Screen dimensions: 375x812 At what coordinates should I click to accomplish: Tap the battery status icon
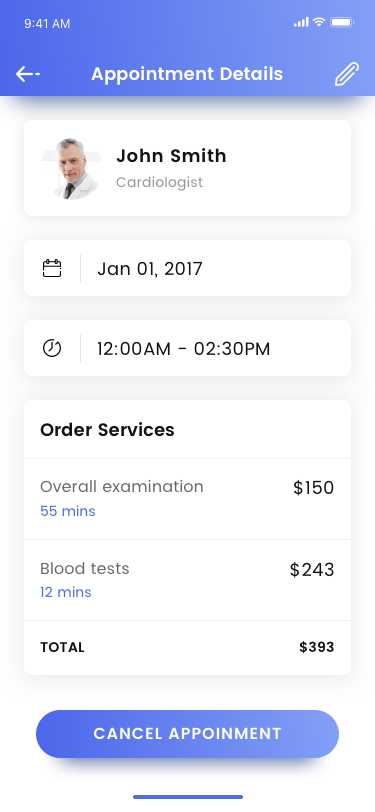pos(342,22)
